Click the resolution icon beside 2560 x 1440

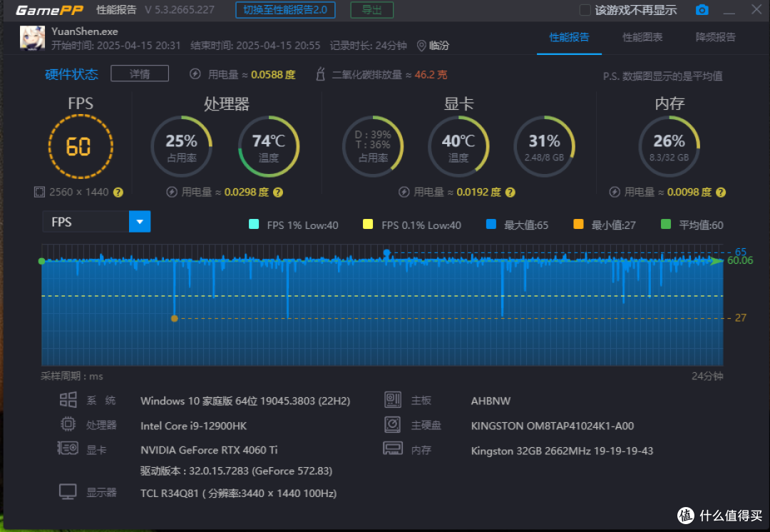coord(39,192)
